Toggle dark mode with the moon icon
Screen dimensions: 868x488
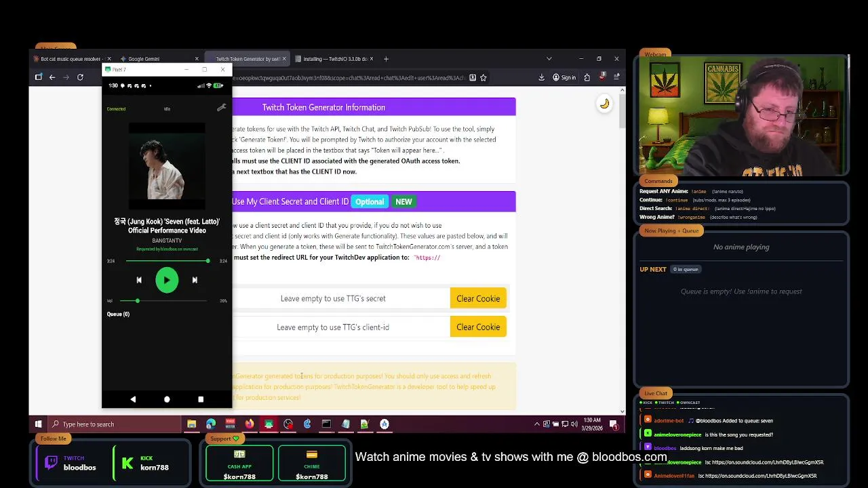[x=604, y=104]
